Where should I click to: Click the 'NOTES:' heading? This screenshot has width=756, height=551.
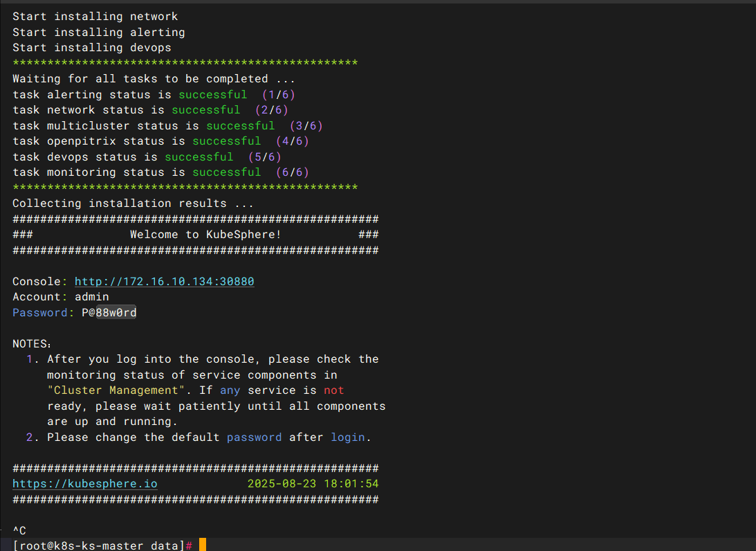(x=32, y=343)
